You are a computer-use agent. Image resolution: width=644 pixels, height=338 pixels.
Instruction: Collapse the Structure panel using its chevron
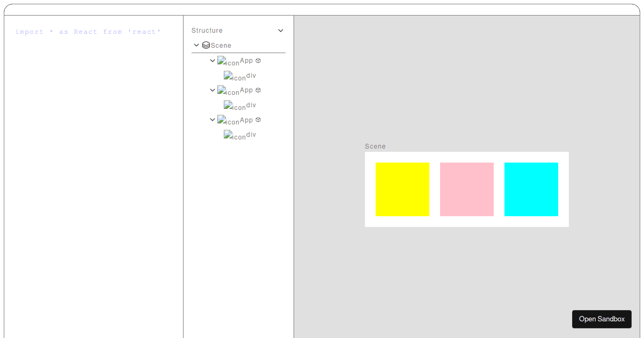click(280, 31)
